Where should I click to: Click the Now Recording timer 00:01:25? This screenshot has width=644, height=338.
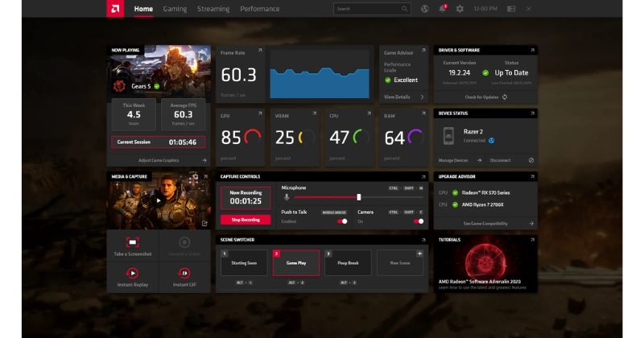click(x=246, y=201)
